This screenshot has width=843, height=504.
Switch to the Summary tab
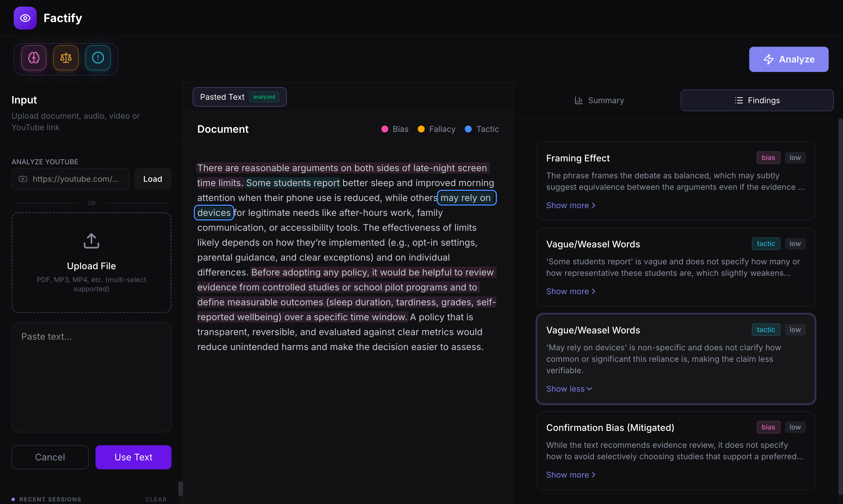[599, 101]
